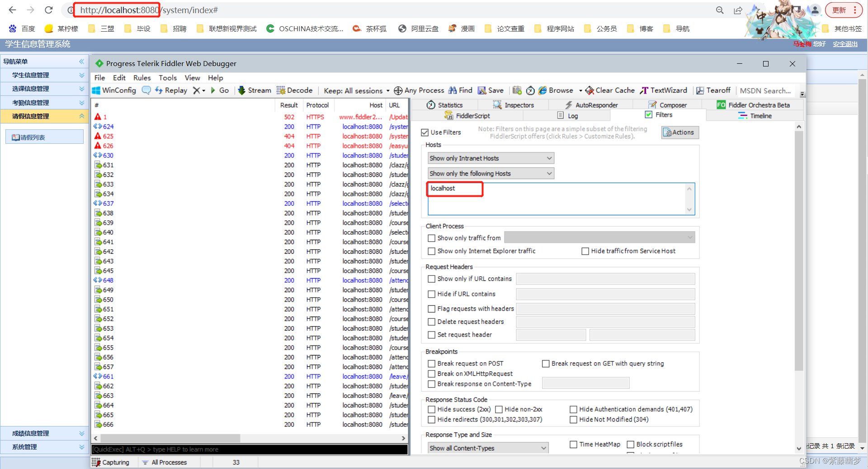
Task: Enable Show only traffic from checkbox
Action: click(432, 238)
